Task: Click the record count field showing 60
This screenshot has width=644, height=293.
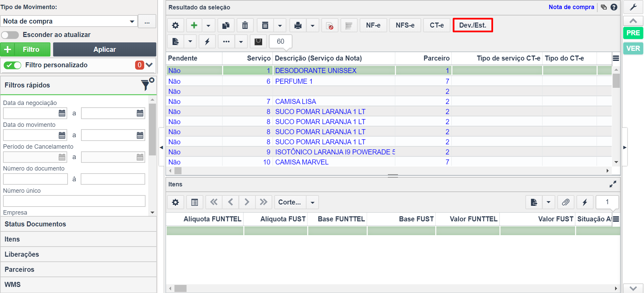Action: pos(281,41)
